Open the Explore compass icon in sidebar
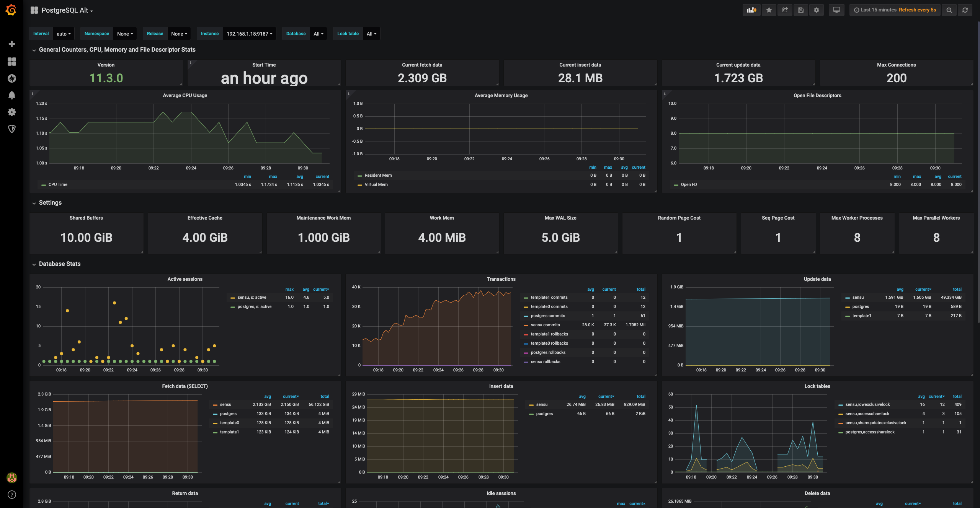 pos(12,78)
